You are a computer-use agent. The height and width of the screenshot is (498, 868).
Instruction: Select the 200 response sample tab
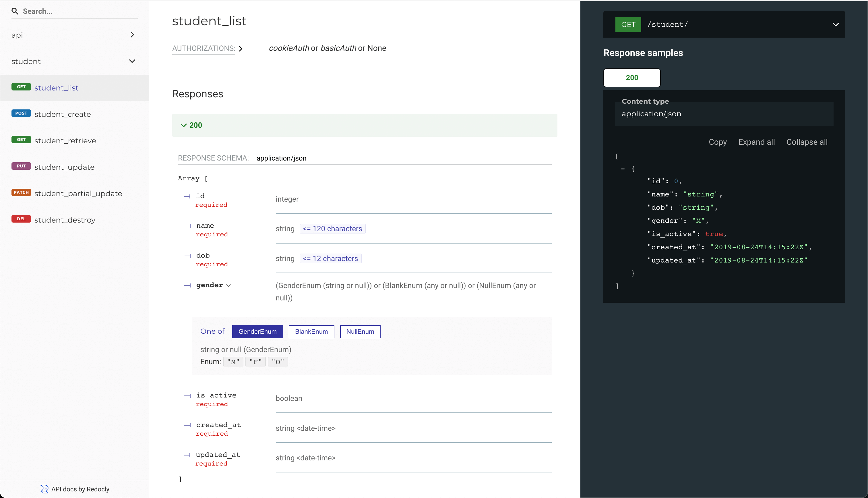tap(632, 78)
